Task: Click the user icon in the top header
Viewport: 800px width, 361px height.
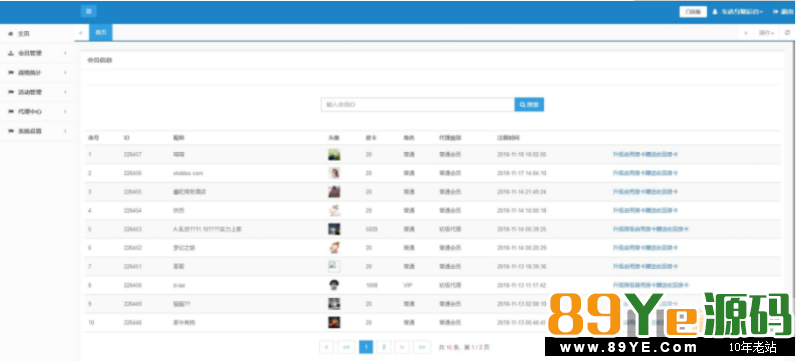Action: coord(715,12)
